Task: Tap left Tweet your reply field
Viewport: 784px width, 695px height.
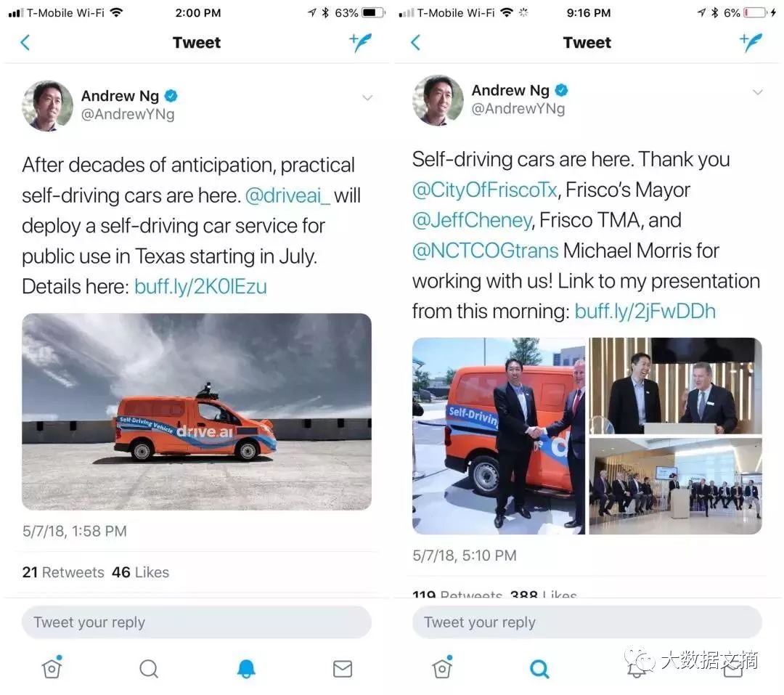Action: (197, 622)
